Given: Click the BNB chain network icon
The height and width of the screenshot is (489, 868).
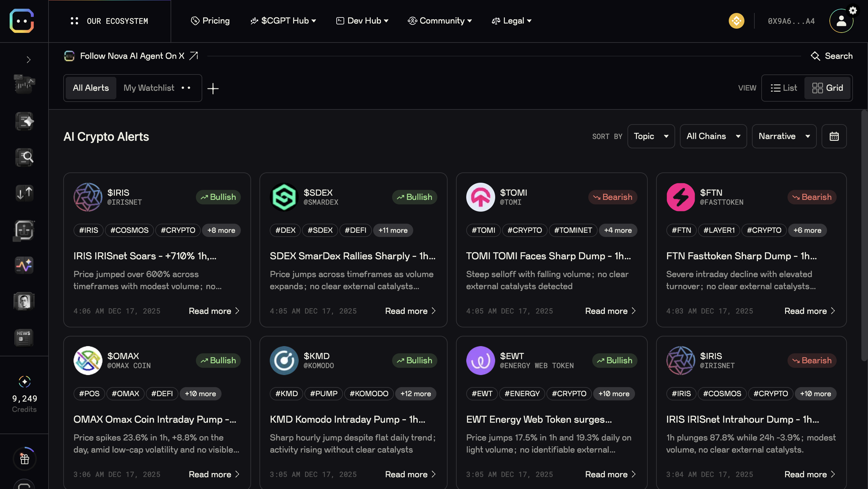Looking at the screenshot, I should 736,21.
